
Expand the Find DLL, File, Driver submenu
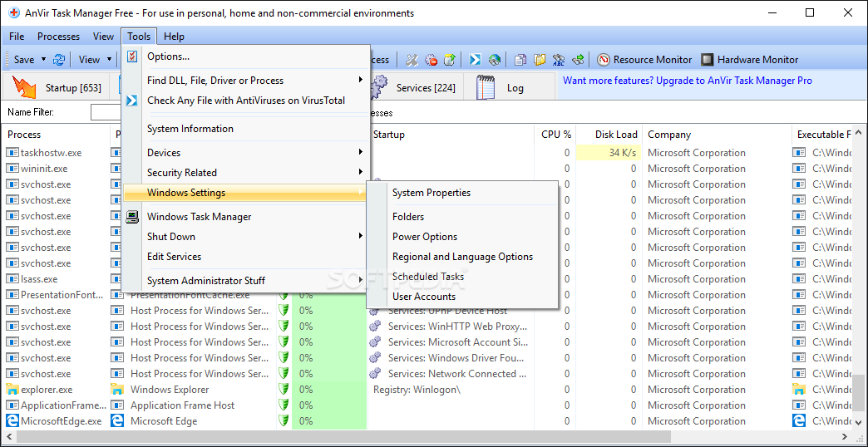point(361,81)
